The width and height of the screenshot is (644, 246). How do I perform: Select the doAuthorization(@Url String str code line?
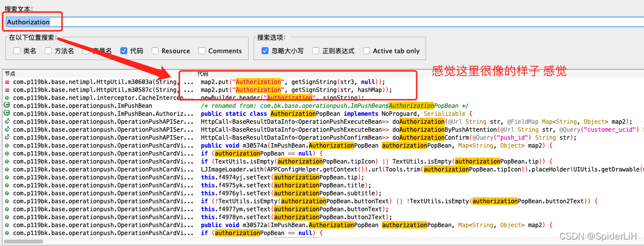click(416, 121)
